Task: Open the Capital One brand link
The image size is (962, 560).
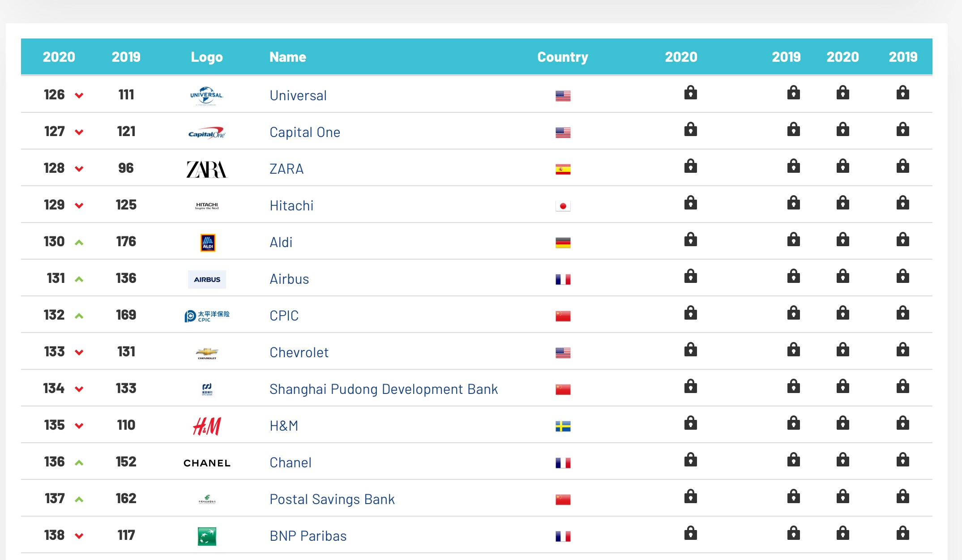Action: [305, 132]
